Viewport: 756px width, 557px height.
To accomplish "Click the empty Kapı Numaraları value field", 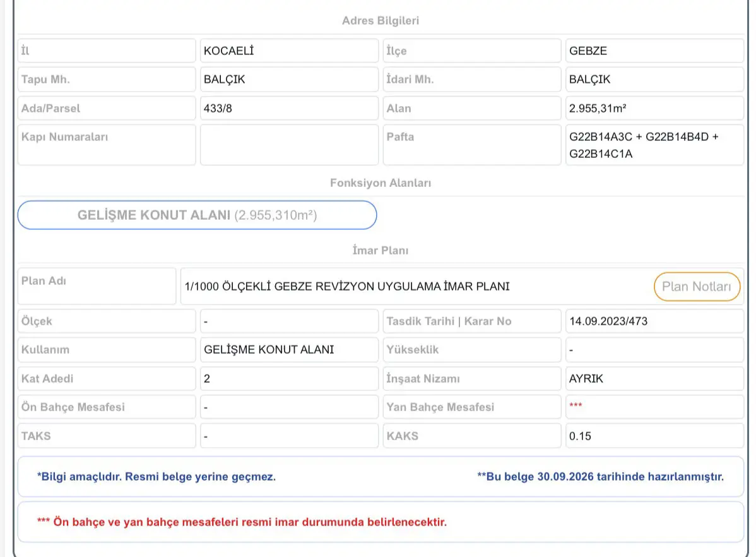I will tap(289, 145).
